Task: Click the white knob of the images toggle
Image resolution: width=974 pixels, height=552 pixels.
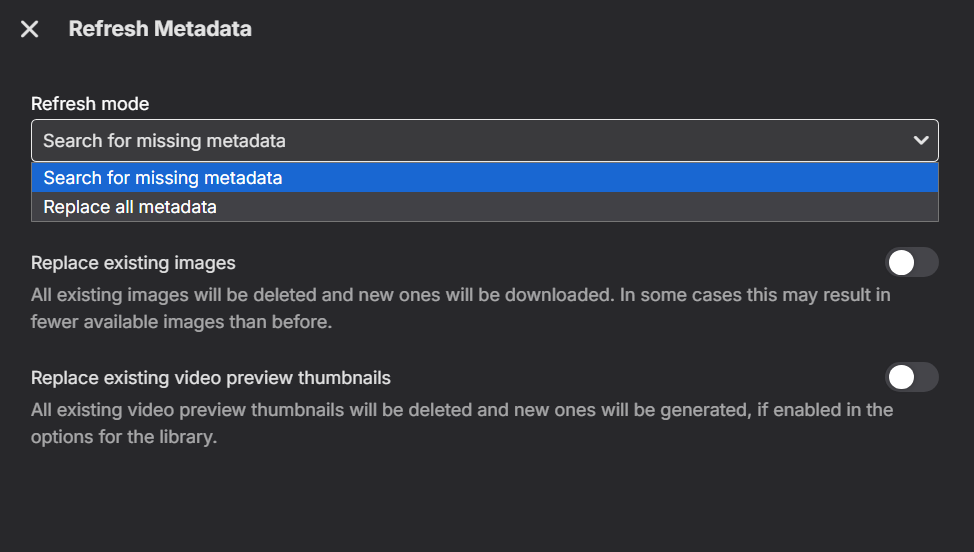Action: coord(901,263)
